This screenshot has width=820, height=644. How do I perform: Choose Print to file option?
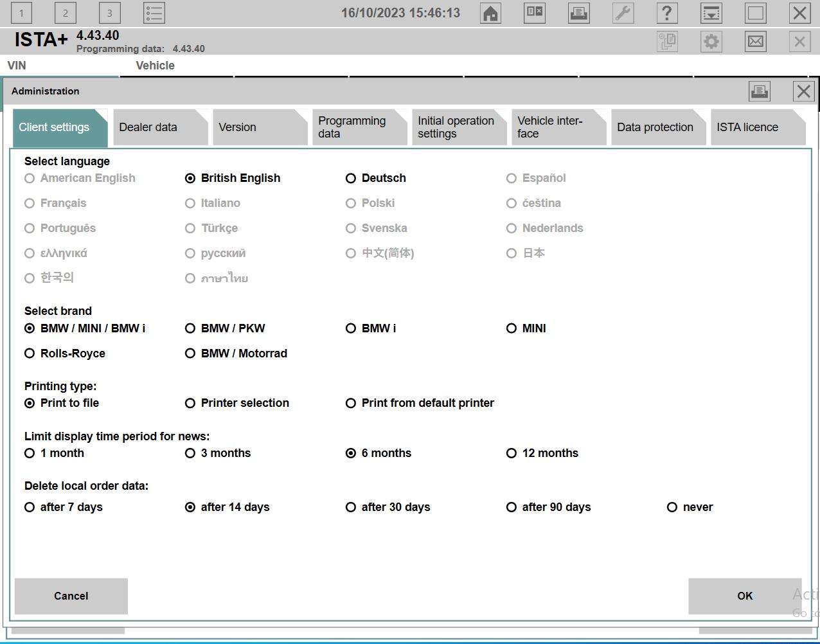[62, 403]
